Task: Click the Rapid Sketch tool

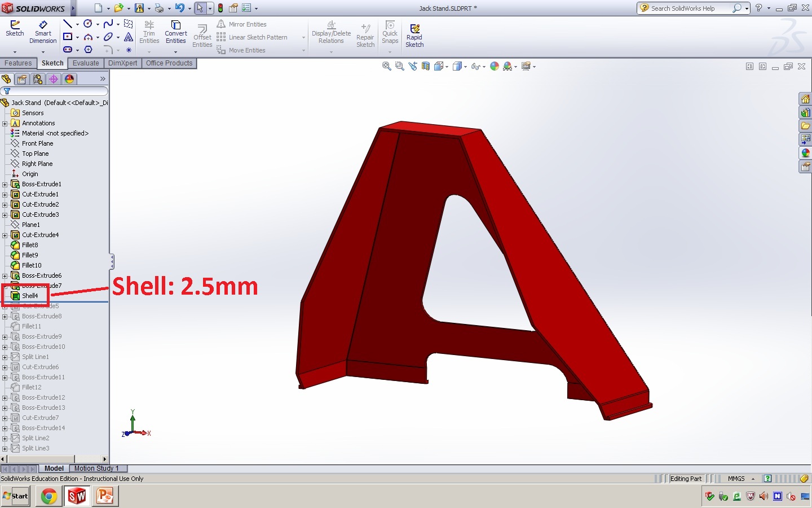Action: [x=414, y=36]
